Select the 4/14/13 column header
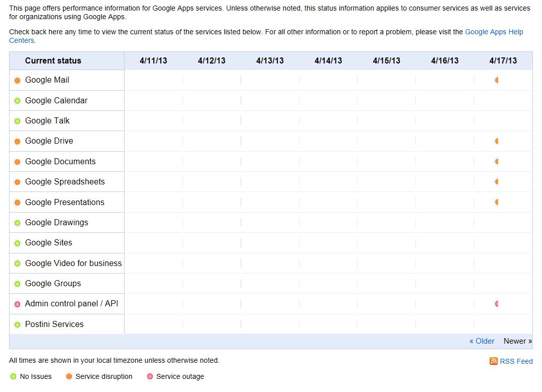 (328, 61)
